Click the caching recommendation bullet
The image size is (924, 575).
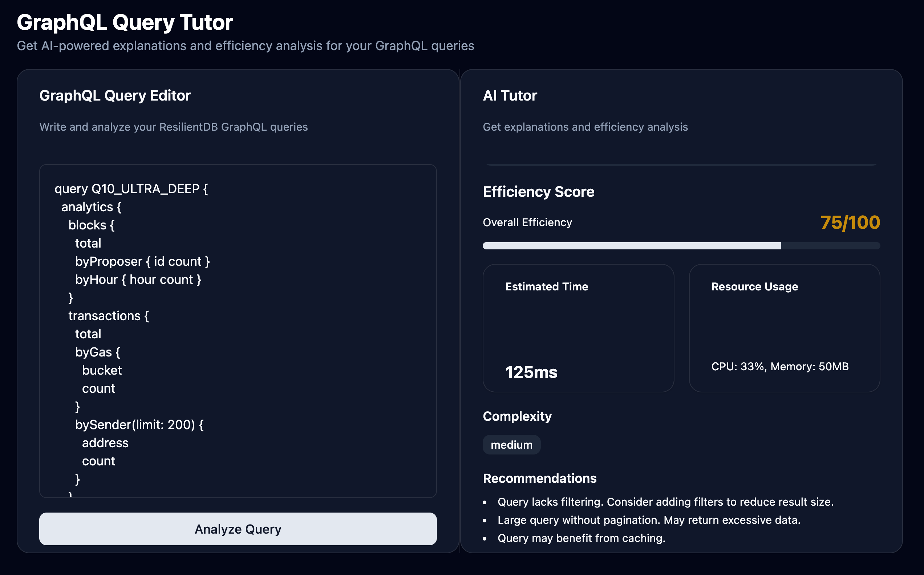(x=581, y=538)
